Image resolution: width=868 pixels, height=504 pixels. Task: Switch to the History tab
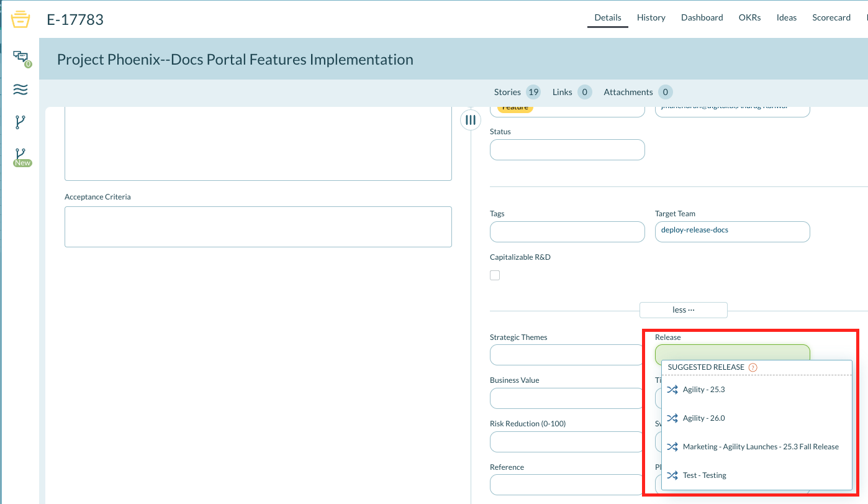pos(651,17)
